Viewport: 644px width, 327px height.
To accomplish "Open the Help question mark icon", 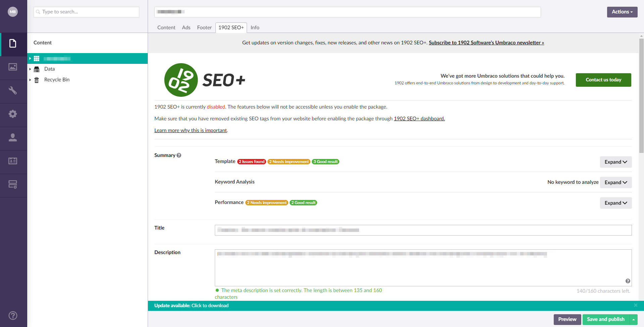I will 13,316.
